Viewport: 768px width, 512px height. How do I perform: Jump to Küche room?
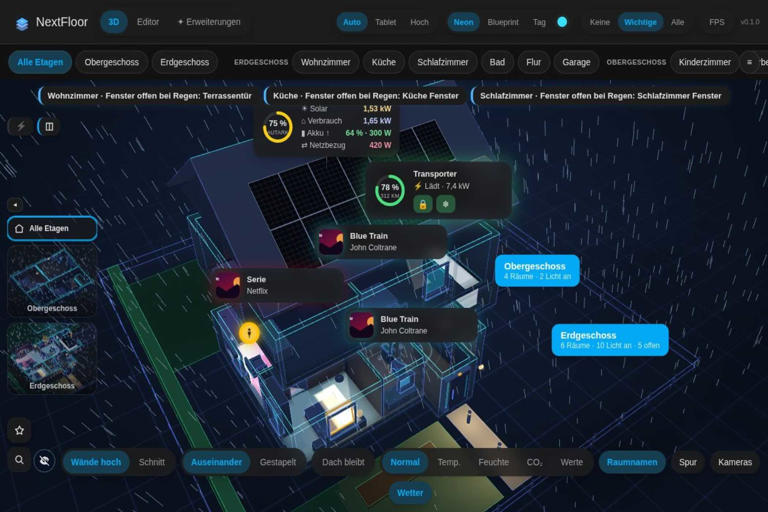[x=384, y=62]
